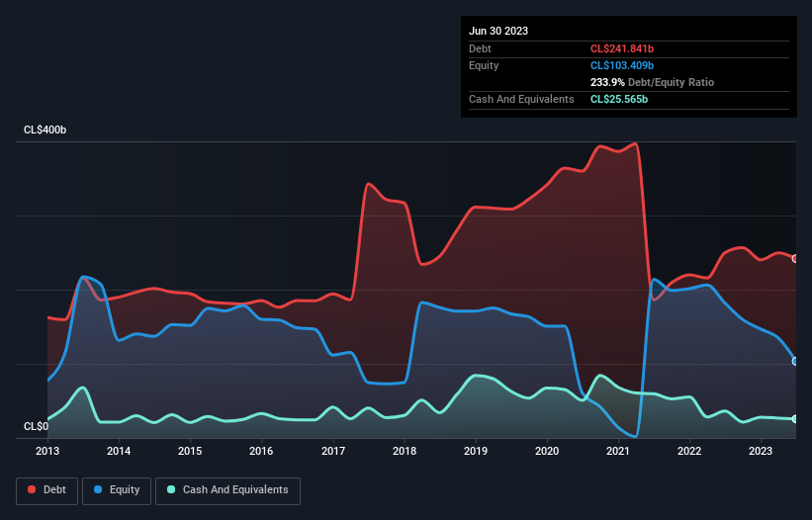Click the CL$241.841b debt value
Viewport: 812px width, 520px height.
click(x=622, y=48)
